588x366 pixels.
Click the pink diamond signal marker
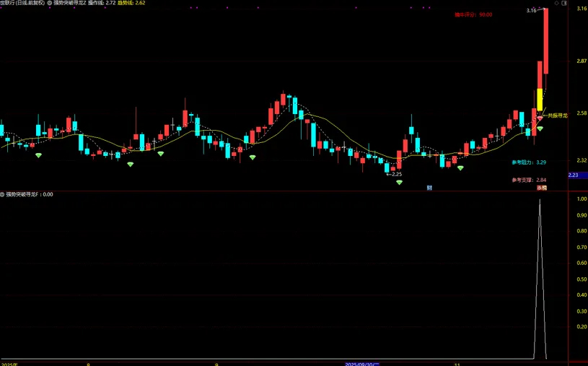540,118
